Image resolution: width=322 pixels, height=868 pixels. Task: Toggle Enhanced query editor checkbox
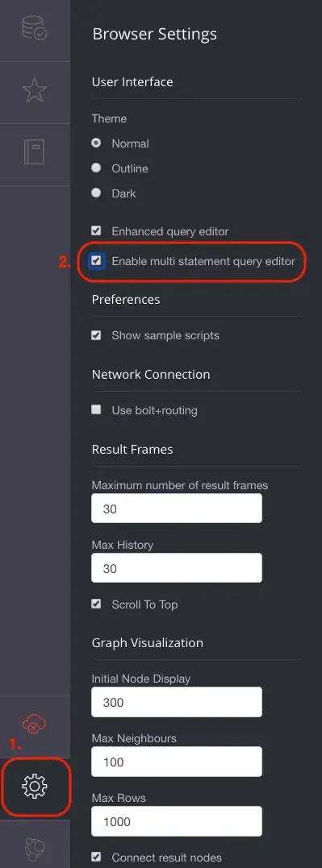96,230
